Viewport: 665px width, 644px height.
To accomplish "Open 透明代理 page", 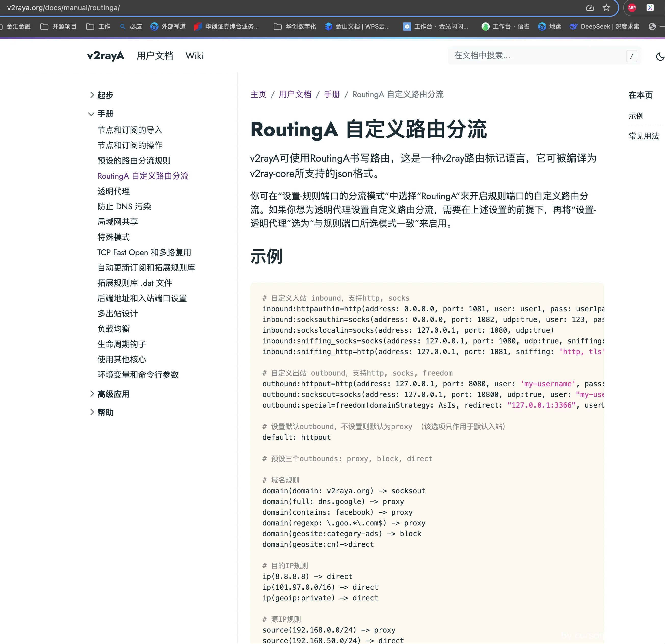I will point(113,191).
